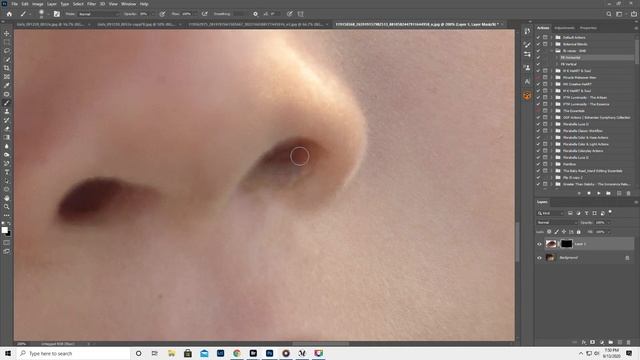Toggle lock transparent pixels
The image size is (640, 360).
(x=549, y=232)
